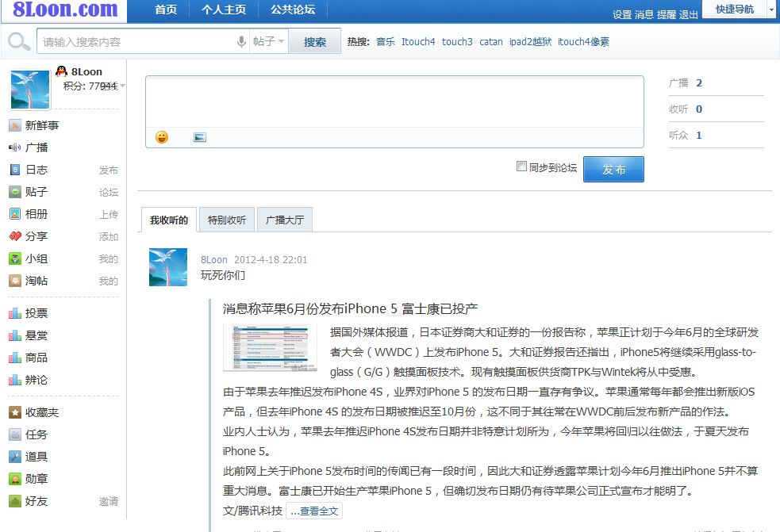Open the iPhone 5 article headline link
Screen dimensions: 780x532
pyautogui.click(x=350, y=308)
